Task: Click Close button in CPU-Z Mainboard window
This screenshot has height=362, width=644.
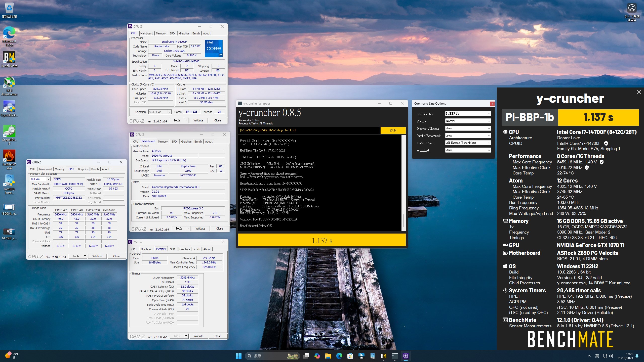Action: coord(220,229)
